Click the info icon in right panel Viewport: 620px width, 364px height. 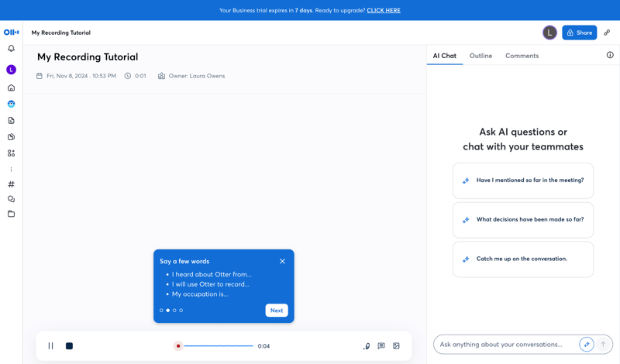[x=610, y=55]
